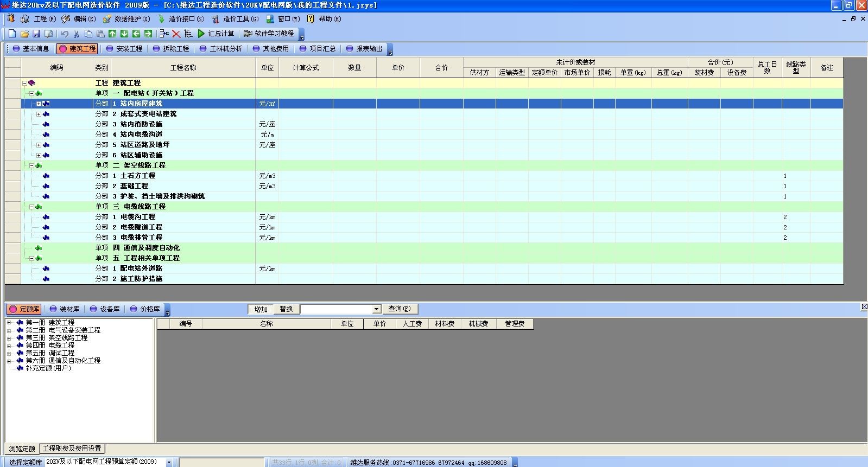Click the Save floppy disk icon
This screenshot has width=868, height=467.
(37, 34)
